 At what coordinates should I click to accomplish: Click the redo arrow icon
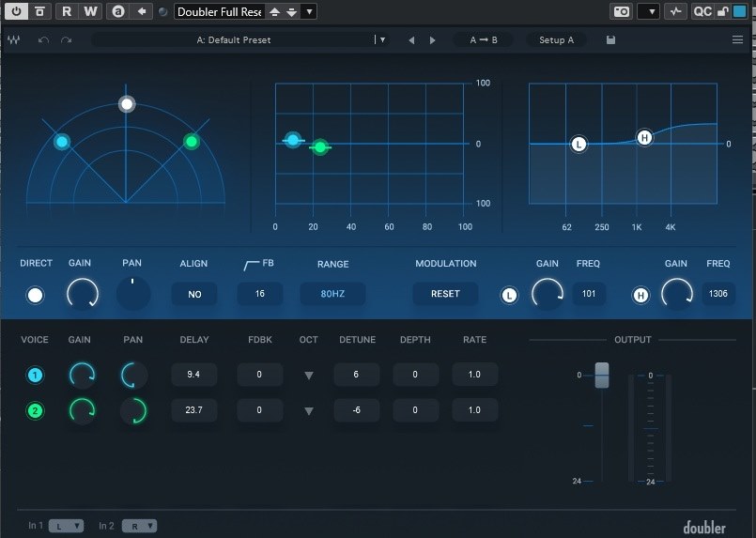(66, 40)
